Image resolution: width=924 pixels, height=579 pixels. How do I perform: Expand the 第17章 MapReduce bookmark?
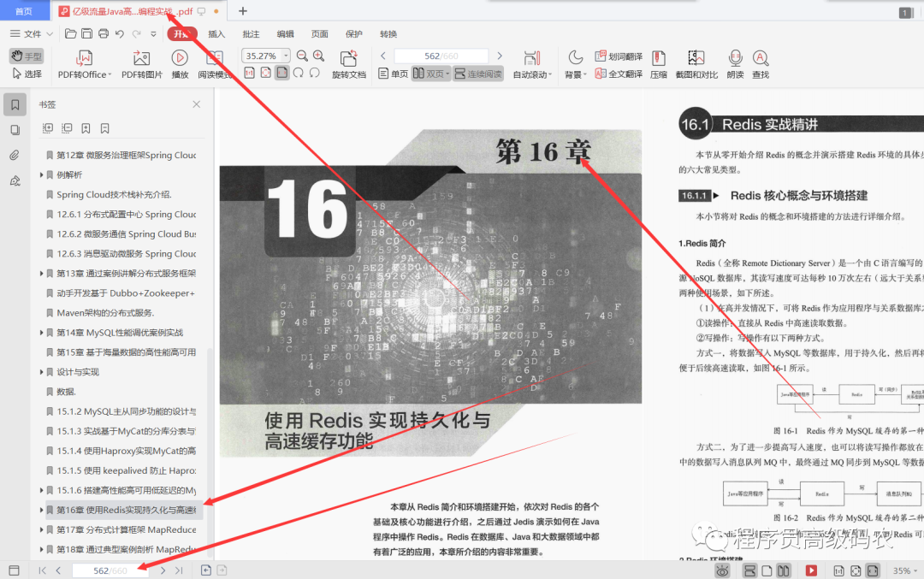click(x=41, y=530)
